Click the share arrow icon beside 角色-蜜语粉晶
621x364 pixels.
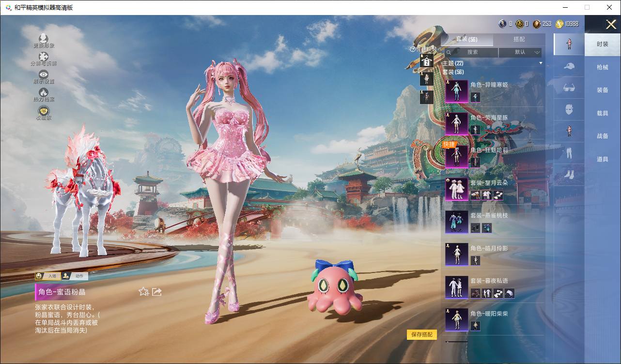tap(156, 291)
